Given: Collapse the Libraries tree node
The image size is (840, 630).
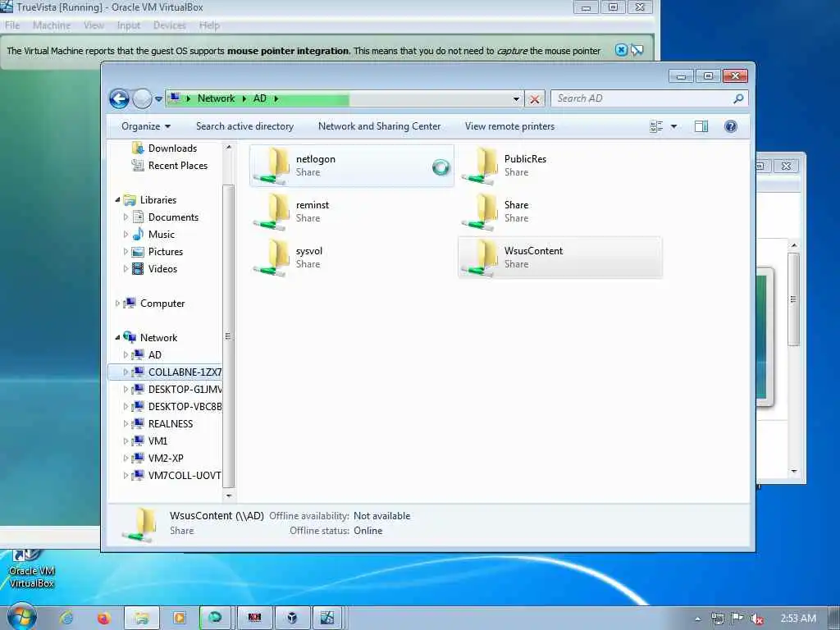Looking at the screenshot, I should coord(117,200).
